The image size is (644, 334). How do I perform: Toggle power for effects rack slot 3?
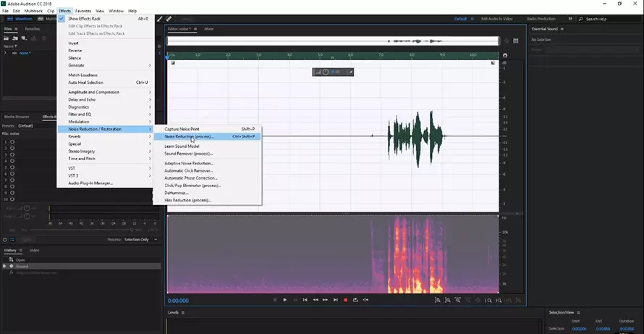tap(12, 156)
